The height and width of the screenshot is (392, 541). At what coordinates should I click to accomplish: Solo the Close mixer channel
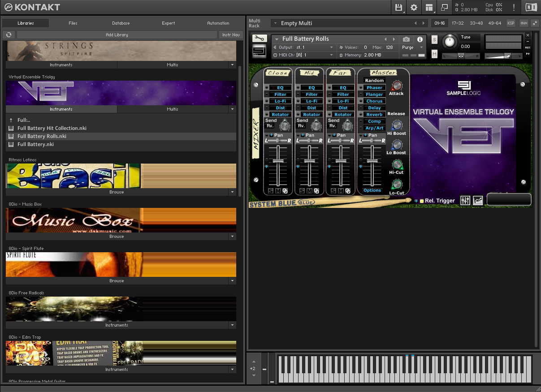[x=271, y=191]
